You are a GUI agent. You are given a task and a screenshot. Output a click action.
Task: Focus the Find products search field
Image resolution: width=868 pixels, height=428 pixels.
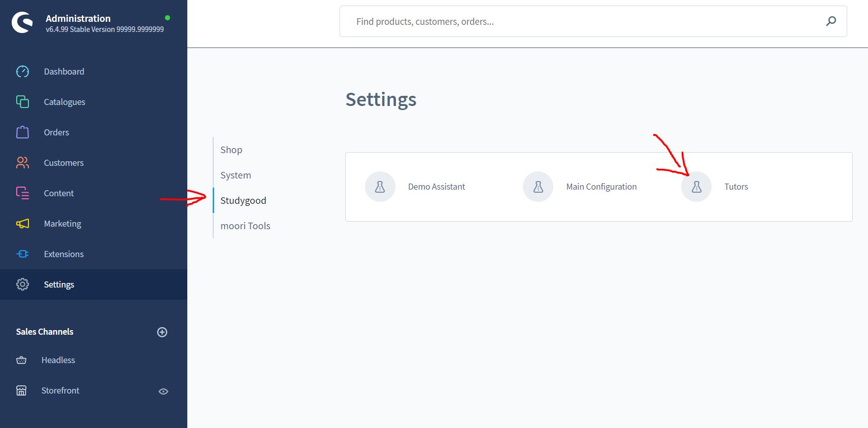click(584, 21)
